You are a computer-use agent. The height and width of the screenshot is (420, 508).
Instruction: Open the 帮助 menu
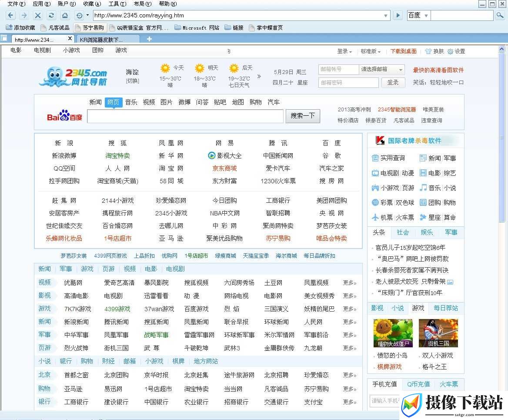pos(168,4)
